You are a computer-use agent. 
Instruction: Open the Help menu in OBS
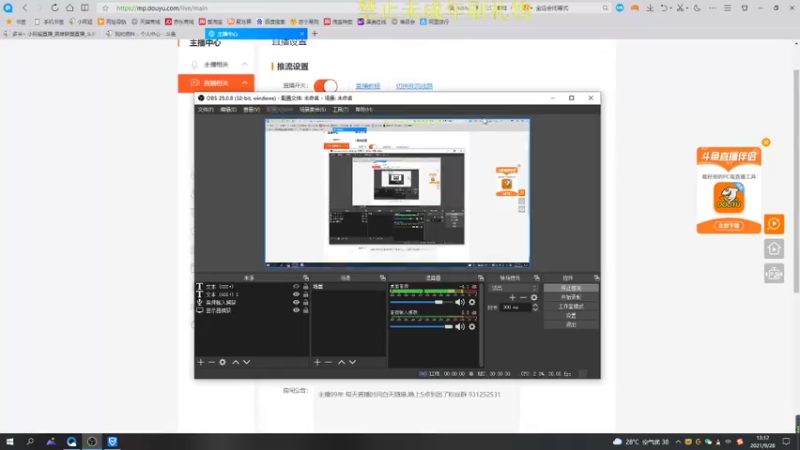tap(364, 109)
